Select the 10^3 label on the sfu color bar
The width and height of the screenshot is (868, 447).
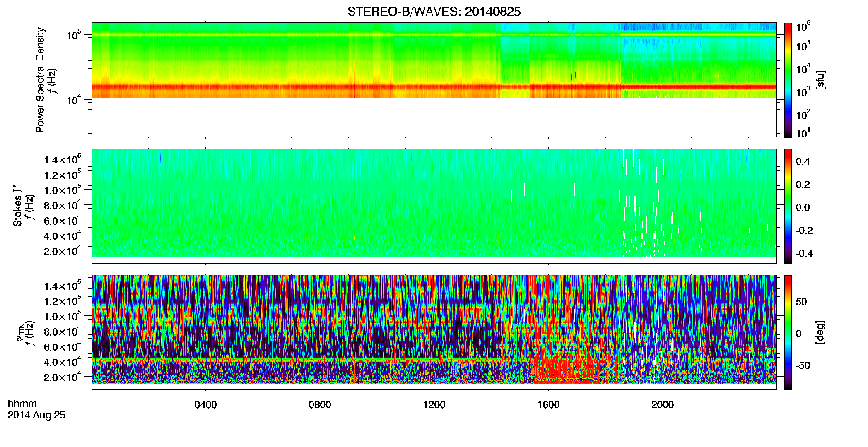(803, 92)
